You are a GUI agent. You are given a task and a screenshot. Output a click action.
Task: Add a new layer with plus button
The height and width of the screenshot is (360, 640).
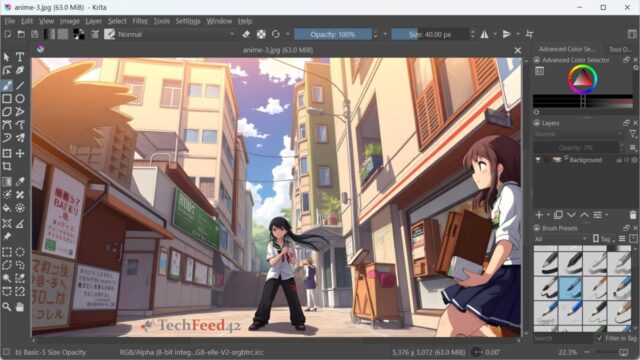(x=539, y=215)
